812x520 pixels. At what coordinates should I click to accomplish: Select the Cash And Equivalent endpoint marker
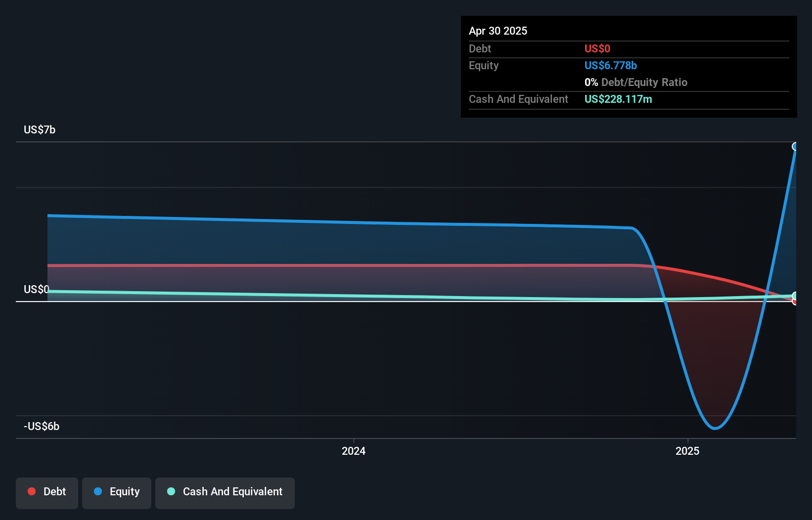(795, 296)
